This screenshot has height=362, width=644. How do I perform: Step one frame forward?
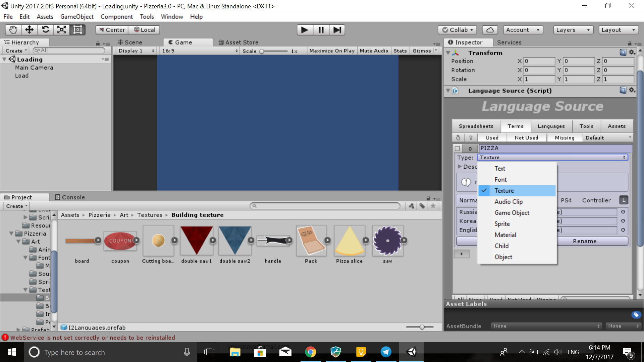tap(337, 30)
